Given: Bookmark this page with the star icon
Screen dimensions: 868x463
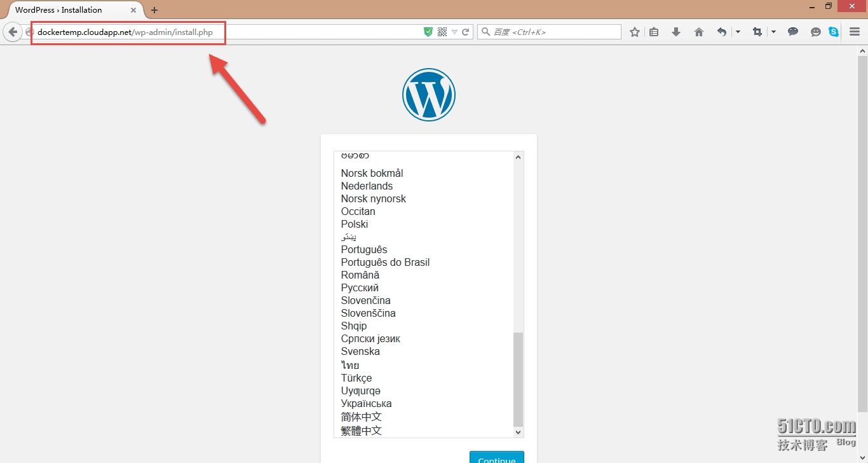Looking at the screenshot, I should (x=634, y=32).
